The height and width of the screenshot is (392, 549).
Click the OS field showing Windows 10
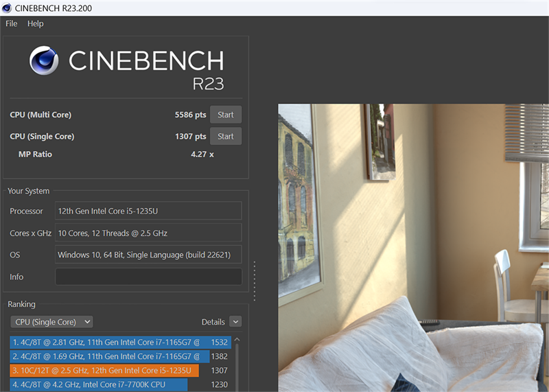[x=148, y=255]
